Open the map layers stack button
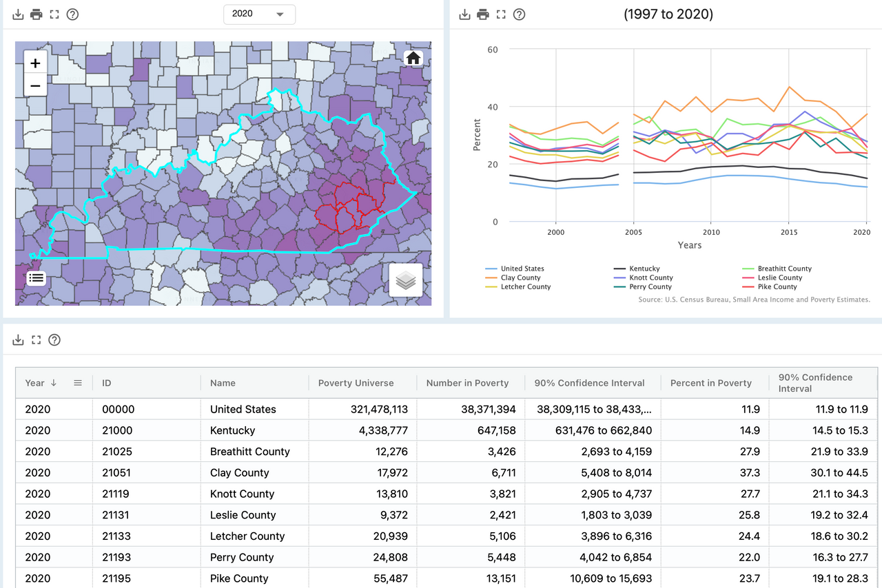Screen dimensions: 882x588 [406, 280]
